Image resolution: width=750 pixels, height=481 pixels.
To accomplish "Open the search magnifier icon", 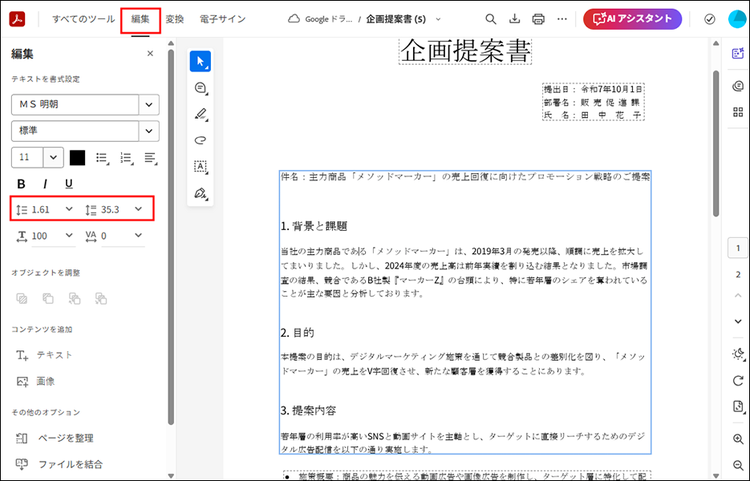I will pos(490,19).
